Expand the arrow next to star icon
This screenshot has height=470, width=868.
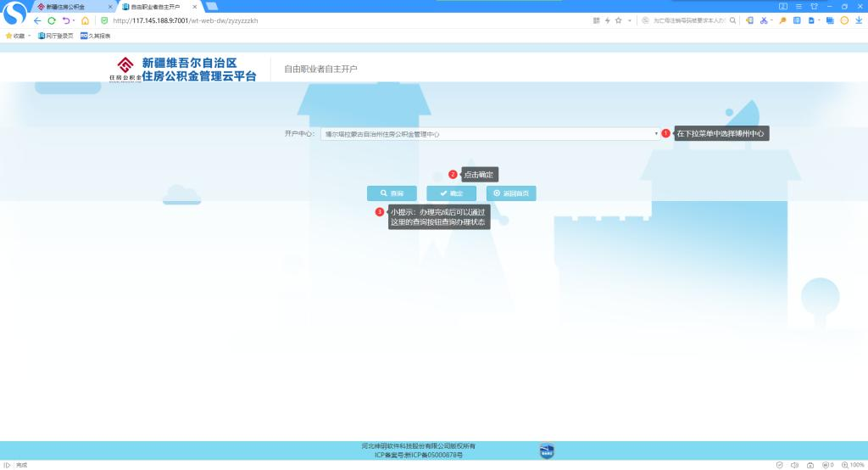[630, 21]
